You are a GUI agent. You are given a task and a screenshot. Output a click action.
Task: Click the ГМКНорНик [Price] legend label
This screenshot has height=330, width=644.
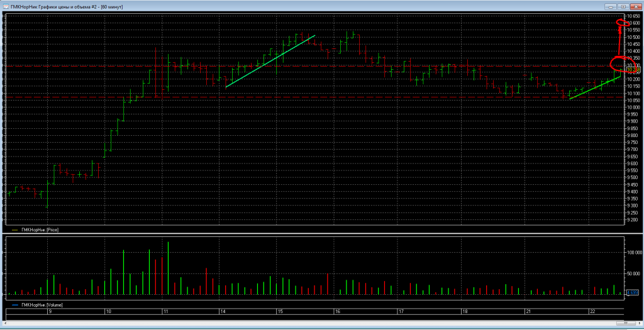click(x=40, y=230)
